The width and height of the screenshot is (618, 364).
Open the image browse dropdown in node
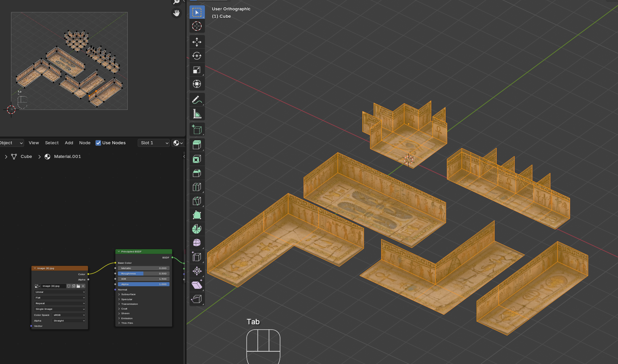[37, 286]
